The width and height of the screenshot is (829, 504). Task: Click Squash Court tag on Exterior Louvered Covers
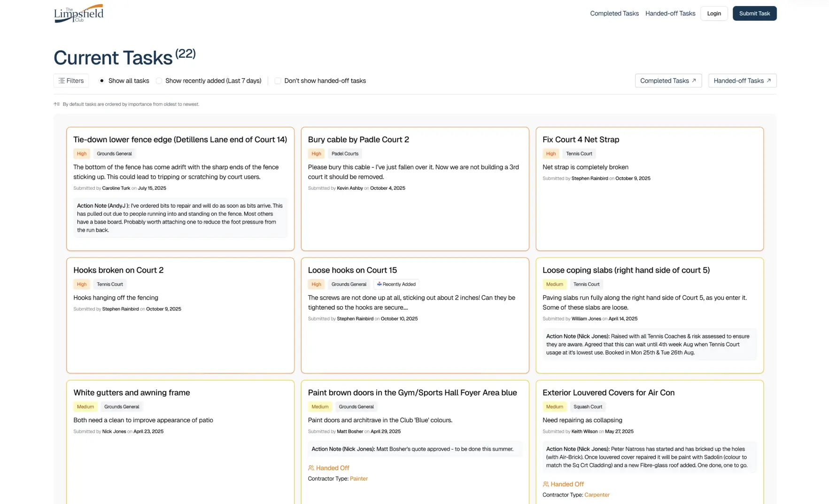(x=587, y=407)
